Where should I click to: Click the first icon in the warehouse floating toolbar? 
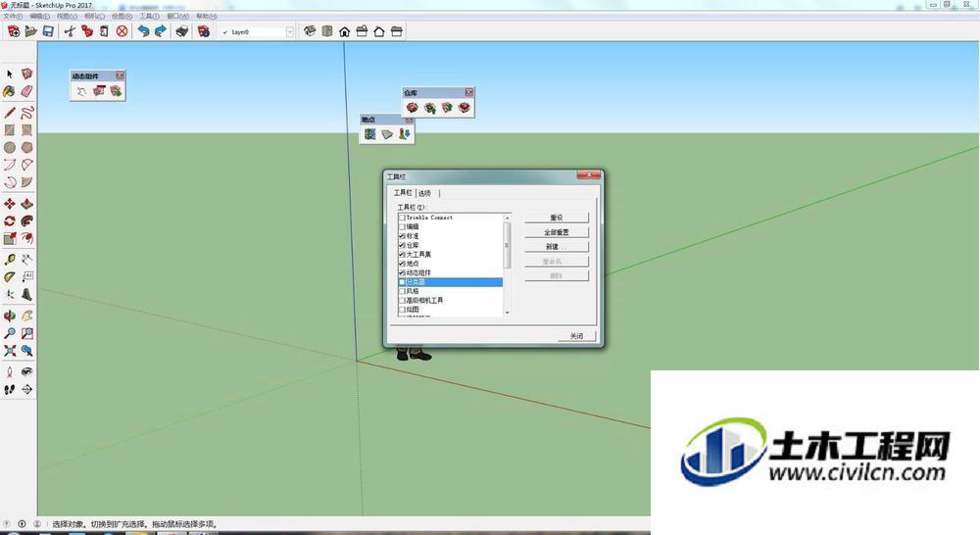(x=412, y=108)
